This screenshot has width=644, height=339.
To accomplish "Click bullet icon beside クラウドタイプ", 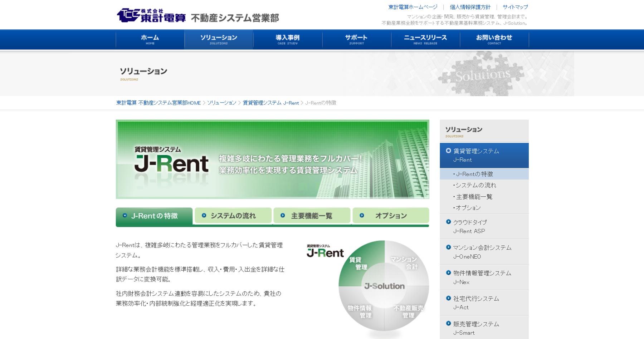I will 448,222.
